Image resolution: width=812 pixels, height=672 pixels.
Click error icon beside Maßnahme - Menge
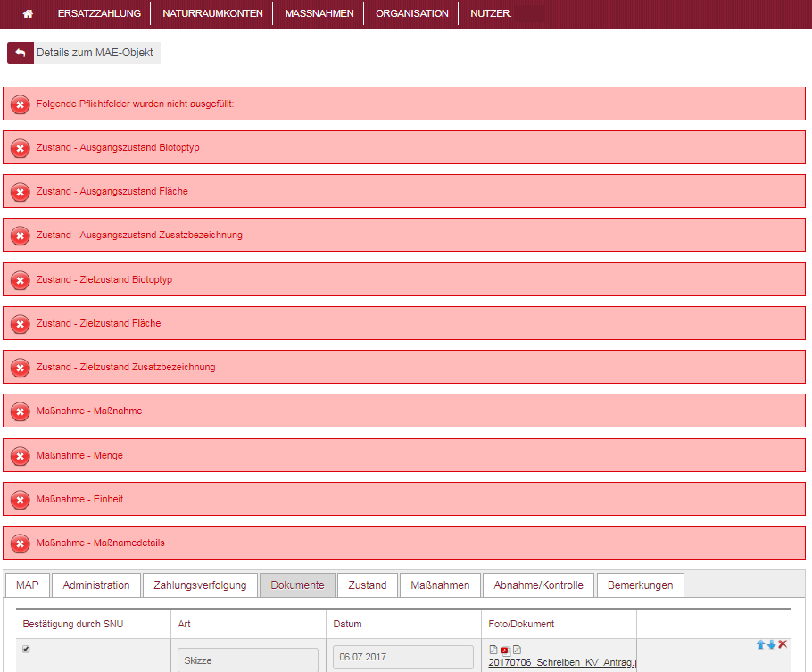pos(20,456)
